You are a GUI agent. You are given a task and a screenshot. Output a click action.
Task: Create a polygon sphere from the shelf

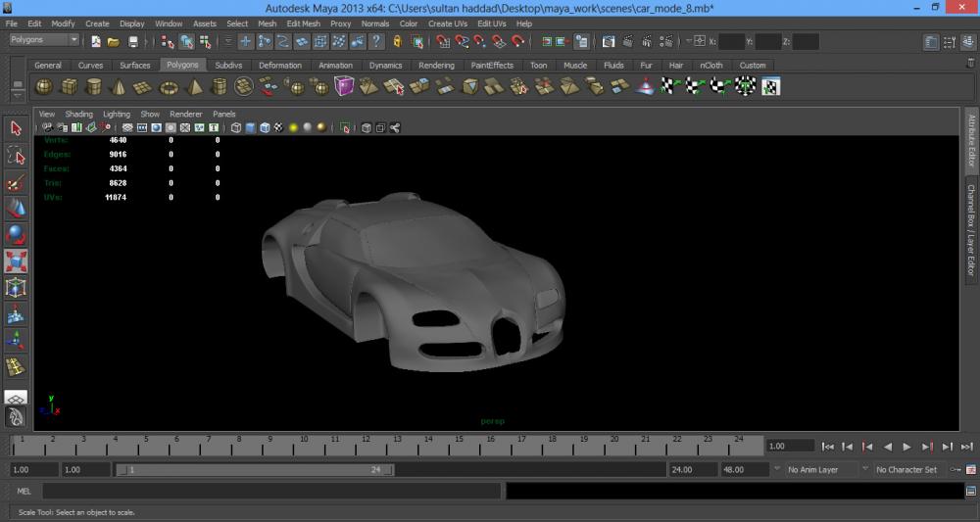[x=44, y=87]
